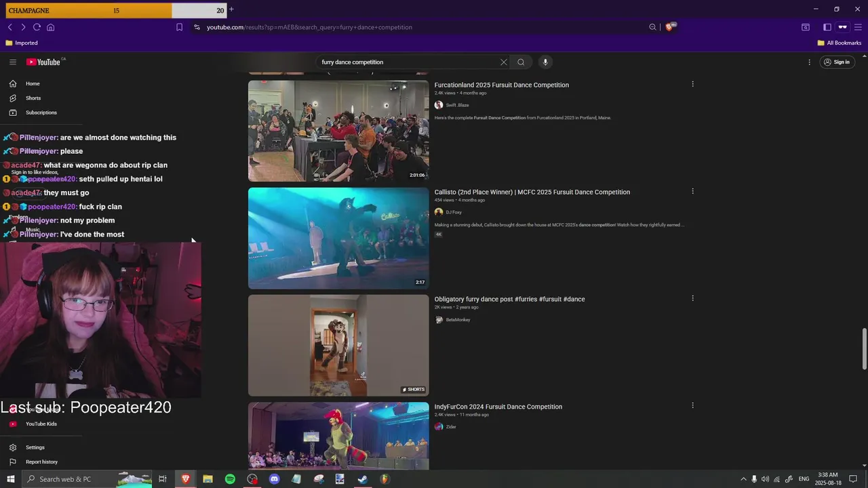This screenshot has height=488, width=868.
Task: Open Spotify from the taskbar
Action: pos(230,479)
